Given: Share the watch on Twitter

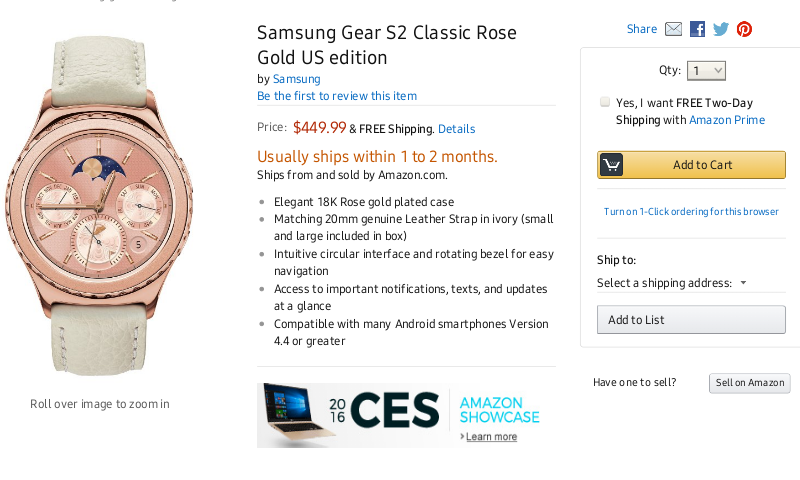Looking at the screenshot, I should pyautogui.click(x=721, y=29).
